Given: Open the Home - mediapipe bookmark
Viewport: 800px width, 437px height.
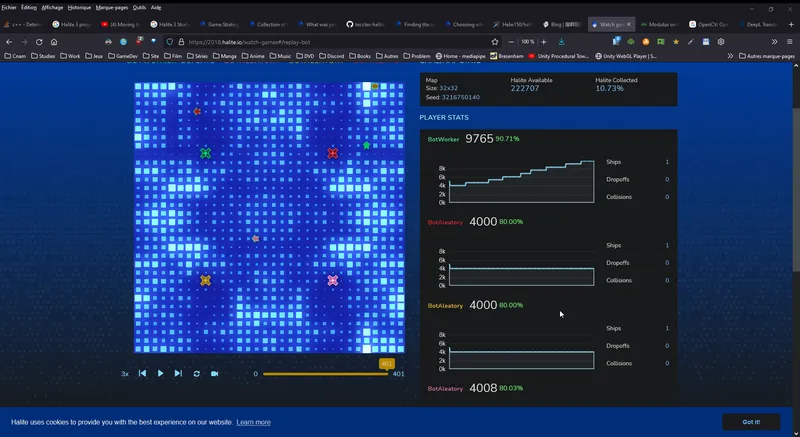Looking at the screenshot, I should coord(460,56).
